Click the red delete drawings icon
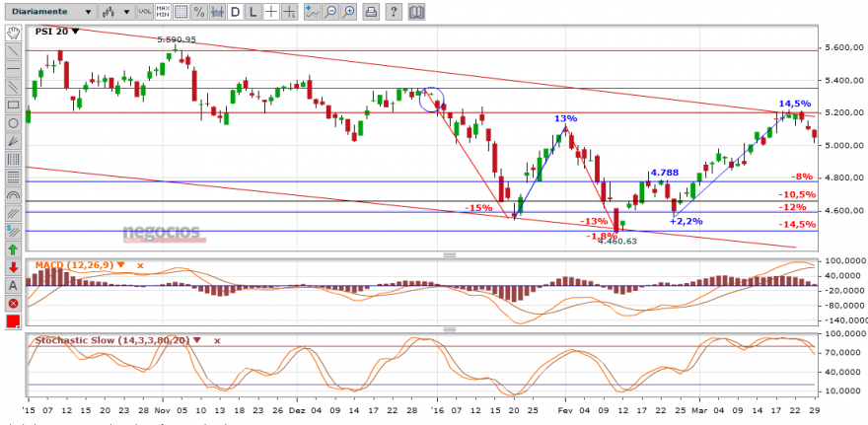Viewport: 868px width, 425px height. coord(13,303)
